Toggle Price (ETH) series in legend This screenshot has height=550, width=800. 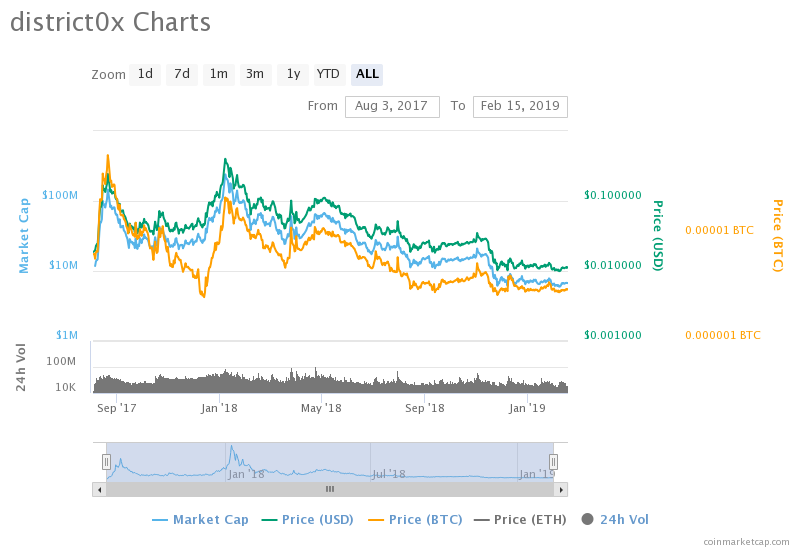click(x=520, y=520)
